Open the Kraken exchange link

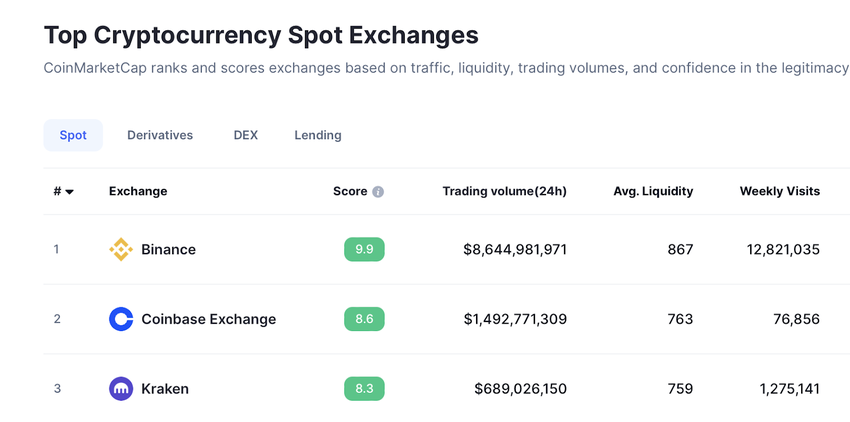click(x=165, y=389)
